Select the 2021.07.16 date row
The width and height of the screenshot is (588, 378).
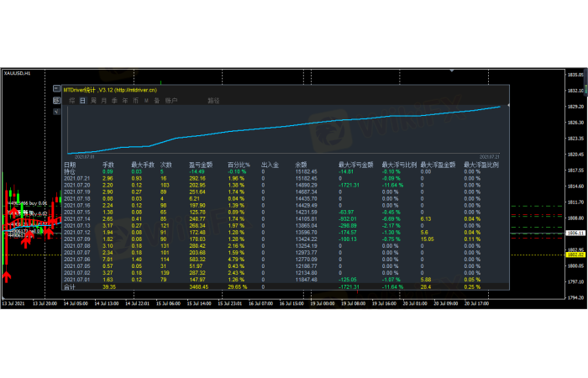coord(77,206)
